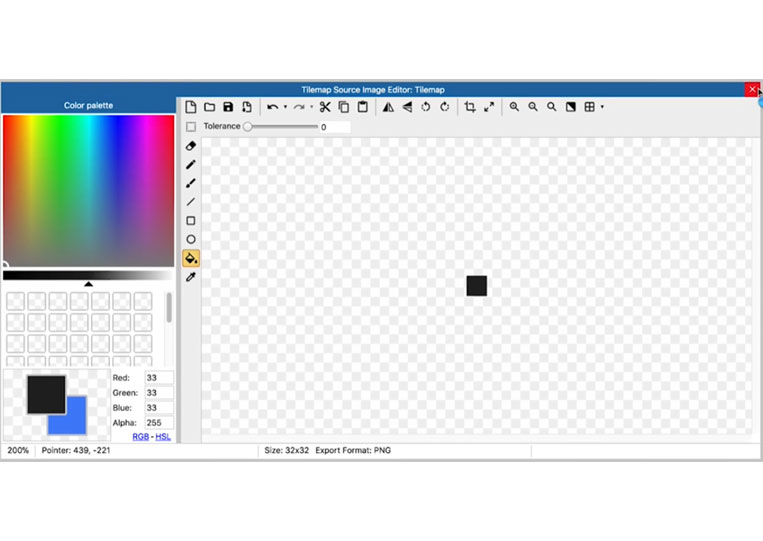Click the first empty palette swatch
This screenshot has height=541, width=763.
tap(16, 301)
